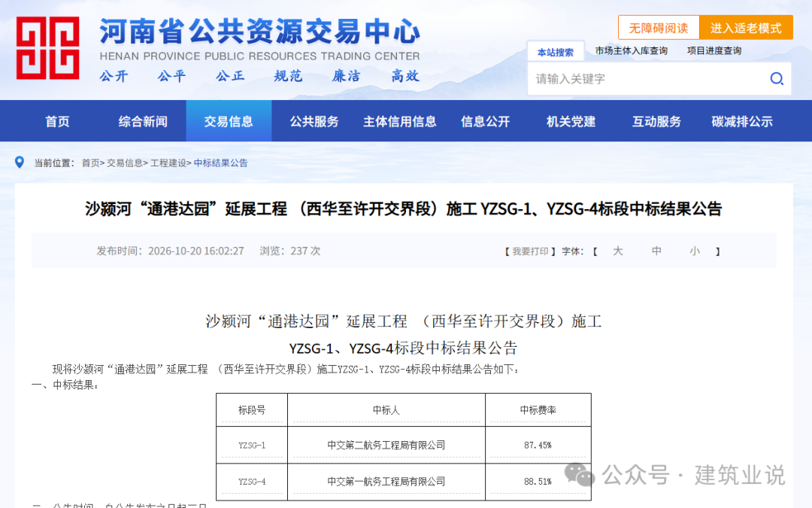Switch to 进入适老模式 elder mode
Screen dimensions: 812x508
click(x=746, y=28)
